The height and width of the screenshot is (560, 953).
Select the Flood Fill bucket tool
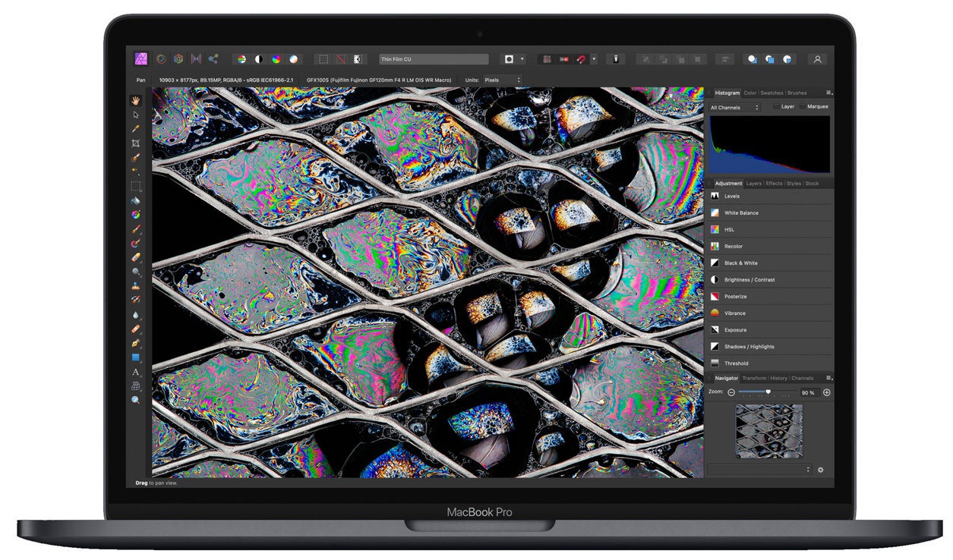coord(136,201)
